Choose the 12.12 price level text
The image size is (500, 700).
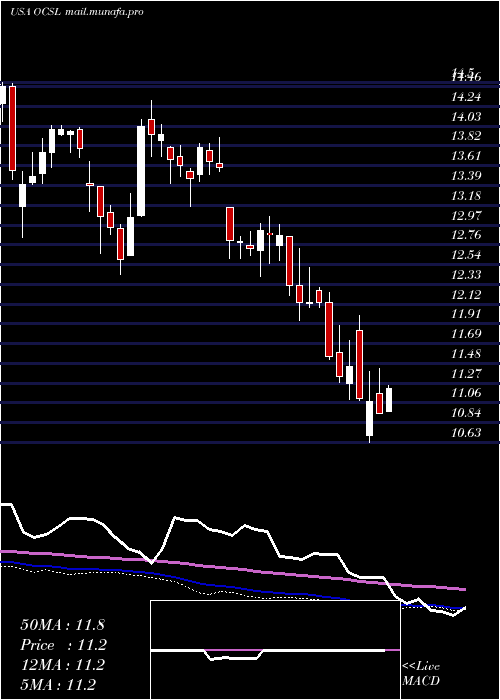(x=466, y=294)
